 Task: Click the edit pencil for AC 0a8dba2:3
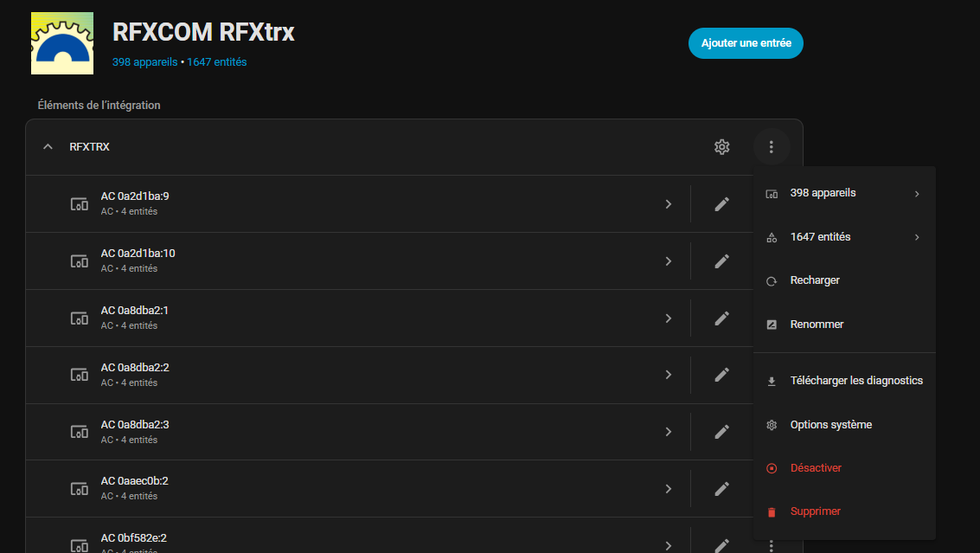click(x=721, y=432)
